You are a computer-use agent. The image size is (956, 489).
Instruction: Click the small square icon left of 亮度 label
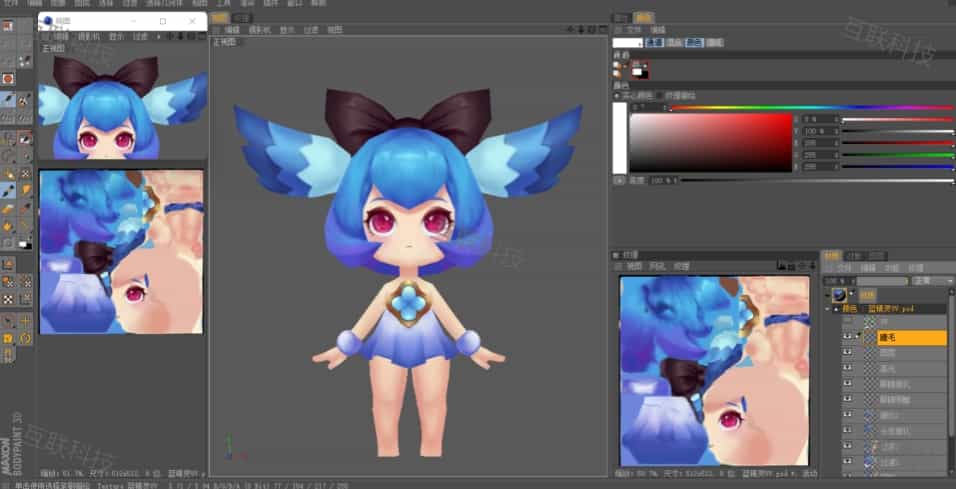619,180
